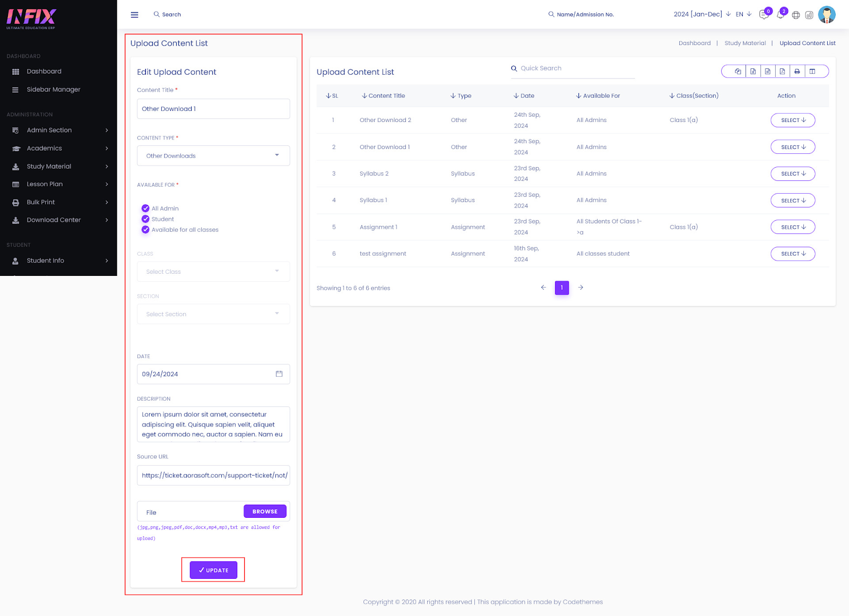Viewport: 849px width, 616px height.
Task: Open the Select Class dropdown
Action: (213, 272)
